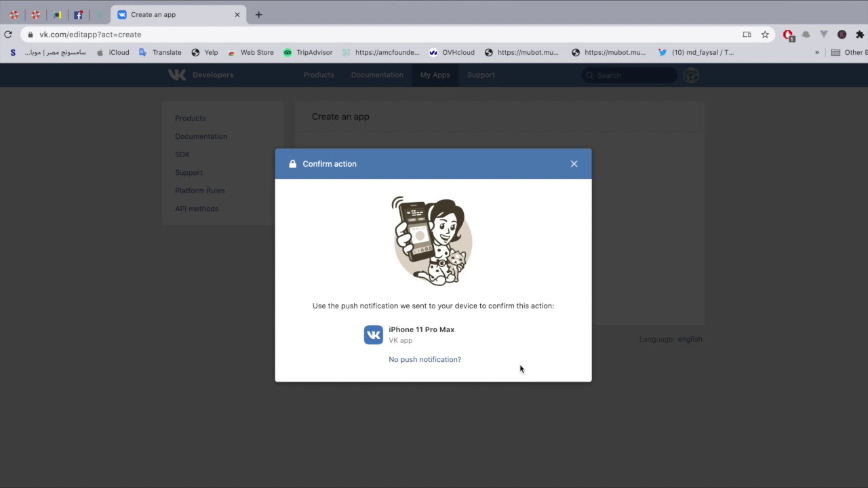Click the lock icon in dialog header
The height and width of the screenshot is (488, 868).
292,164
